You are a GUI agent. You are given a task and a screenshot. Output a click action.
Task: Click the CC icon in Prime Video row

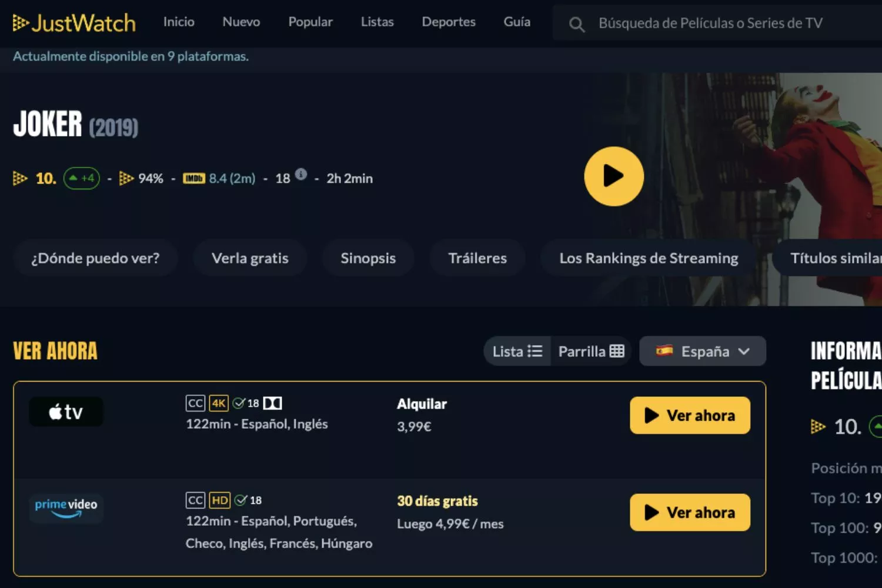[x=195, y=500]
